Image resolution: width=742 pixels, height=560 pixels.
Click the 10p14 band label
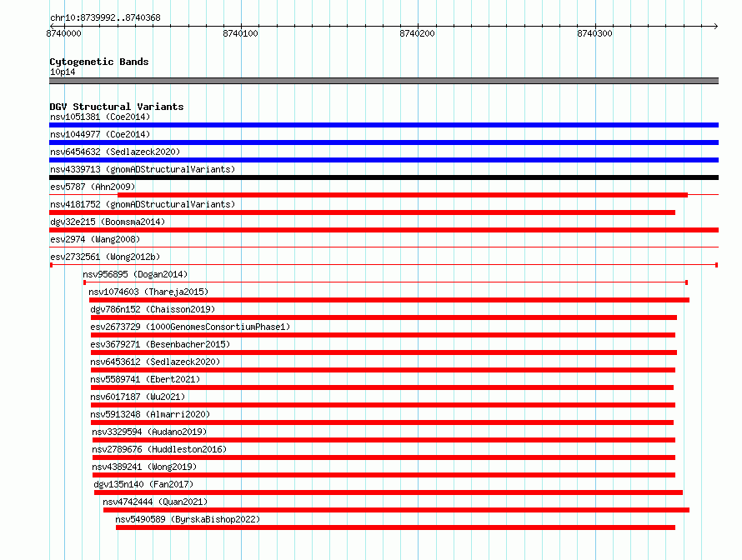coord(63,72)
